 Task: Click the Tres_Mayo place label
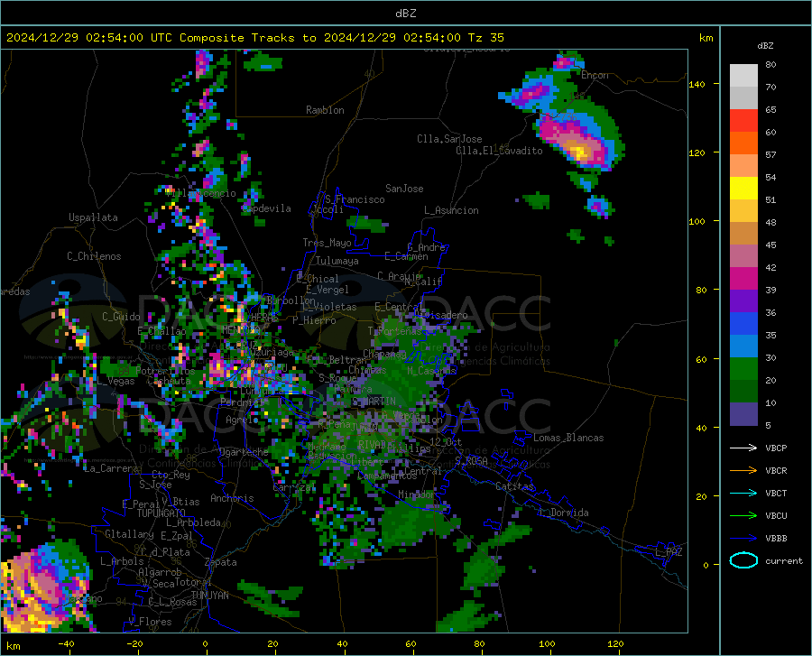(x=327, y=243)
